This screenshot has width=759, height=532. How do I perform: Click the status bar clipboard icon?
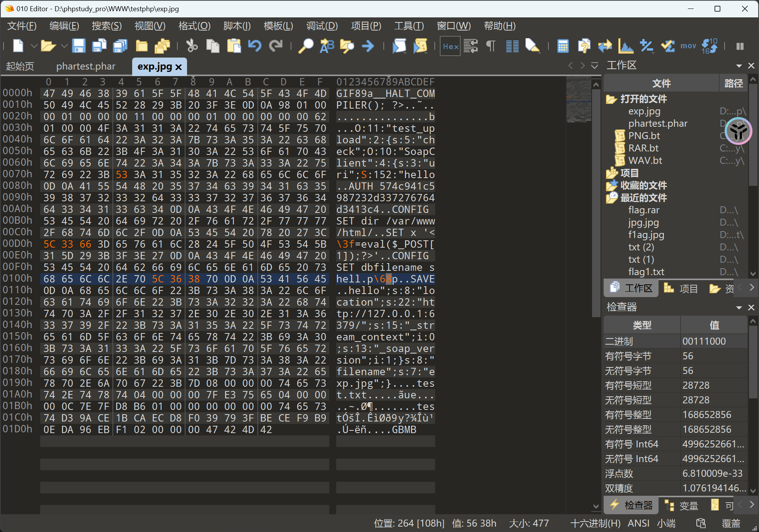(701, 523)
